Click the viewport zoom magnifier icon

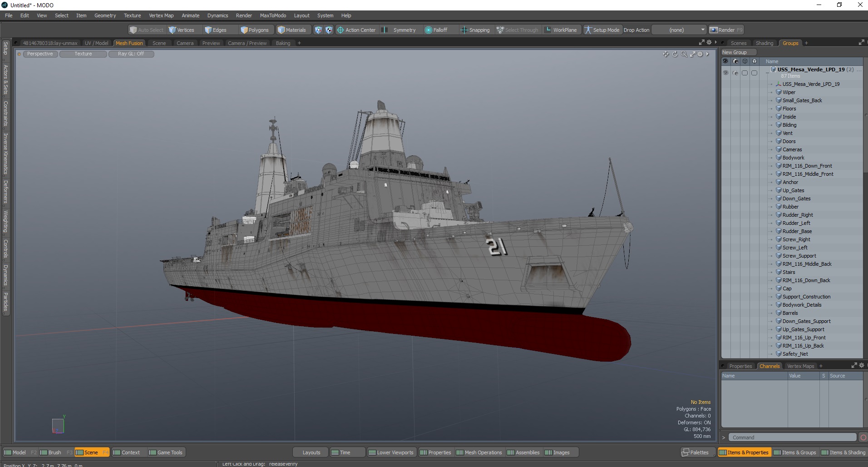684,54
